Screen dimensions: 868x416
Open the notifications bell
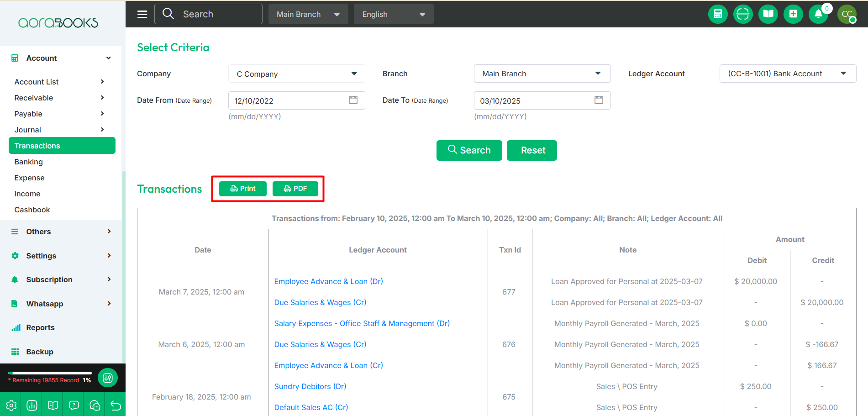coord(818,14)
